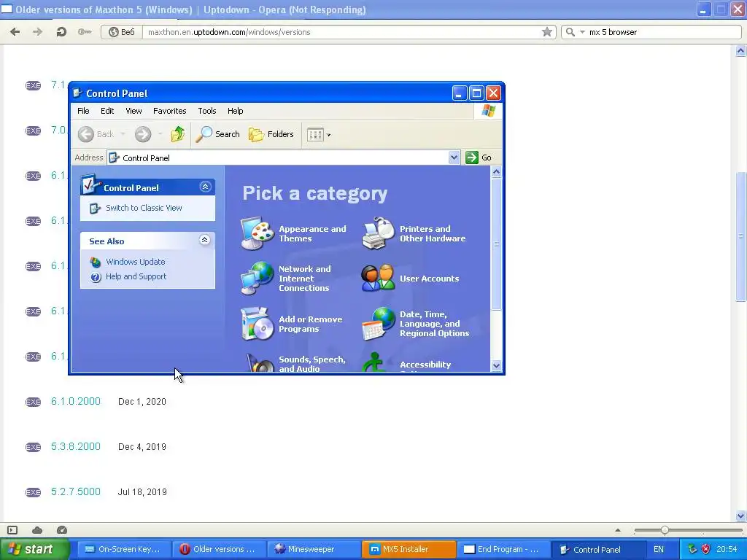Screen dimensions: 747x560
Task: Click the Opera URL address field
Action: pyautogui.click(x=341, y=32)
